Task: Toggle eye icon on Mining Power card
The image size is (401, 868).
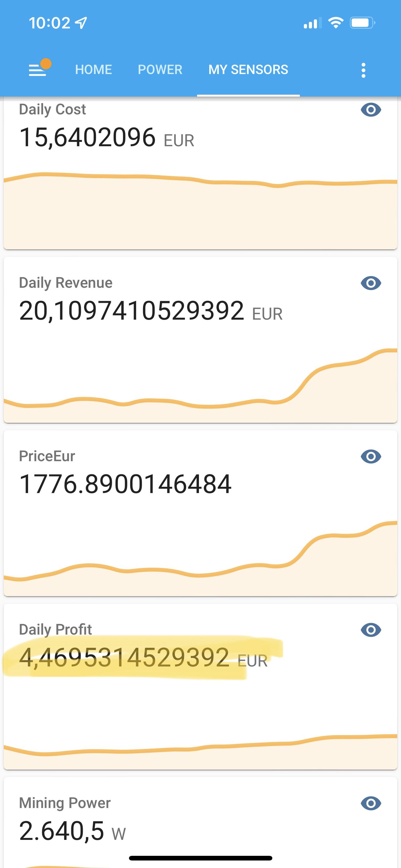Action: 371,803
